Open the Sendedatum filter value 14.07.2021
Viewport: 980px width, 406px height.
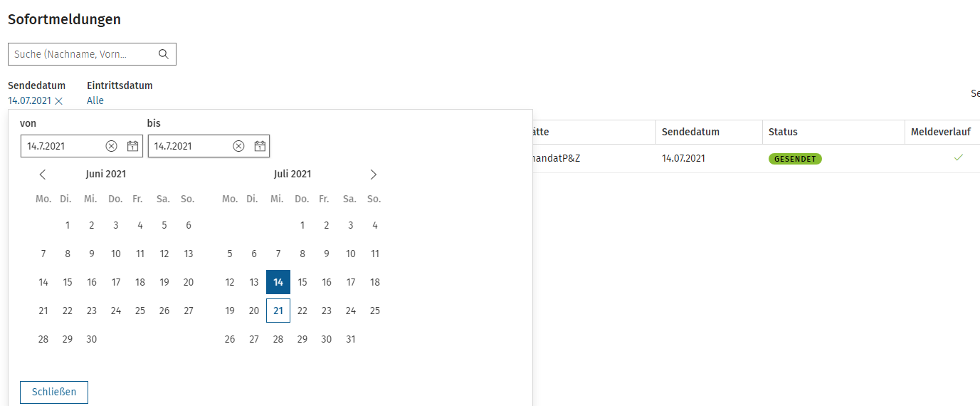tap(29, 100)
